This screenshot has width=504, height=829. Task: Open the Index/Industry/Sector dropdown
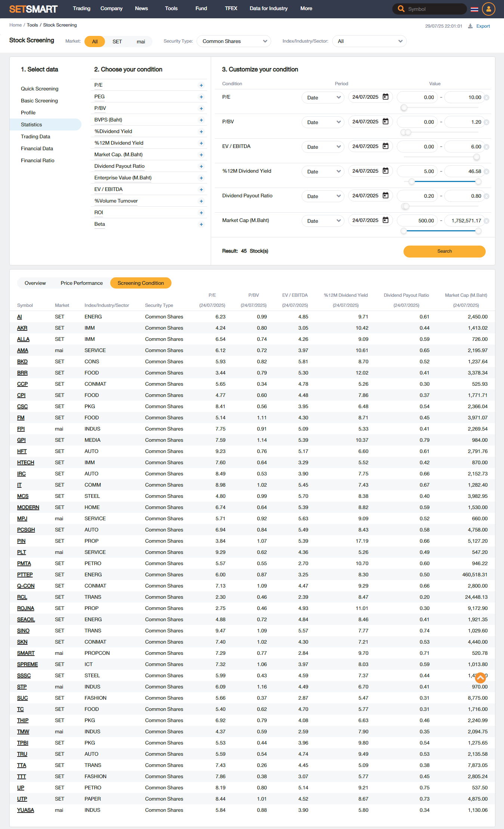tap(369, 41)
